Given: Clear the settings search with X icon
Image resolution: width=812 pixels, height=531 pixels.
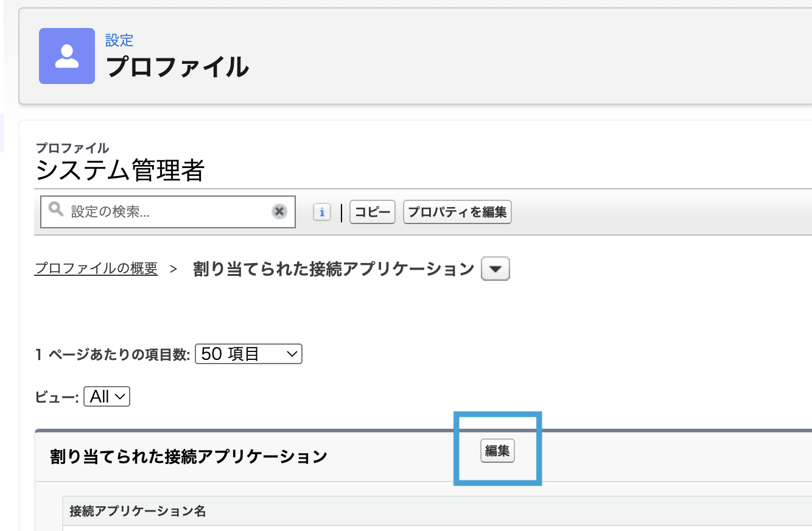Looking at the screenshot, I should [279, 211].
